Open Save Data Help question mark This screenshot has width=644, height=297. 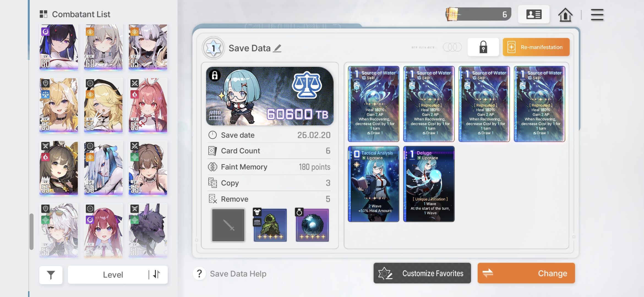point(200,274)
